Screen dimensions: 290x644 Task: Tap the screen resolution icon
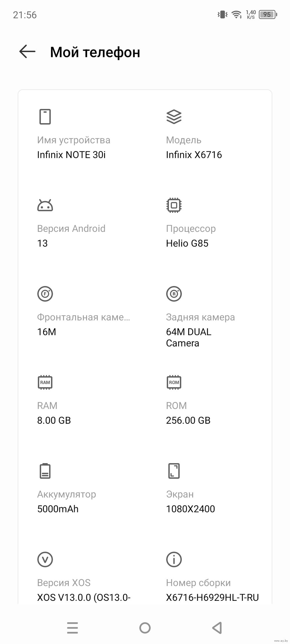pos(174,471)
